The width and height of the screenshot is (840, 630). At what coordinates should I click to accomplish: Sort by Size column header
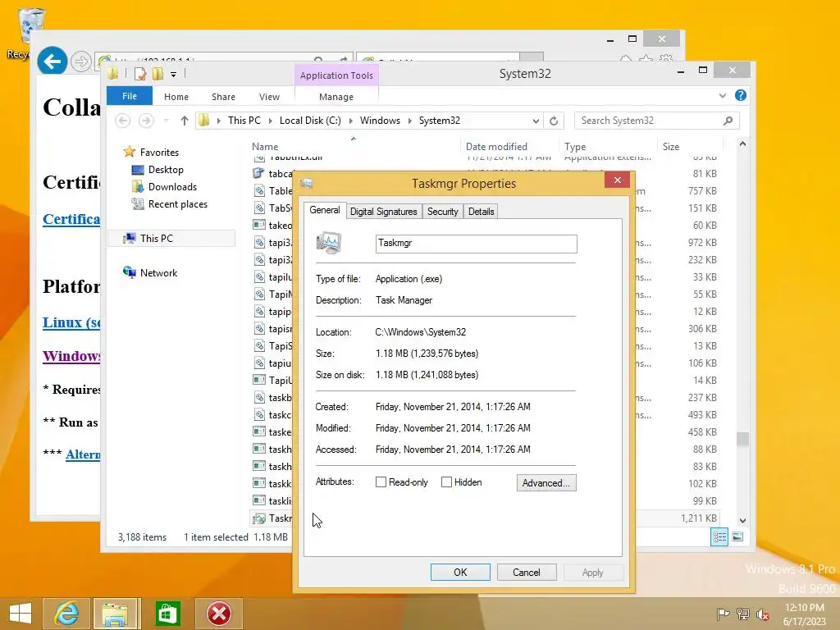coord(691,146)
